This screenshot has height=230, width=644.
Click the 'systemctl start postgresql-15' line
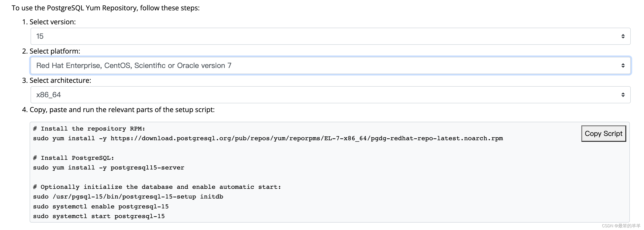coord(99,216)
